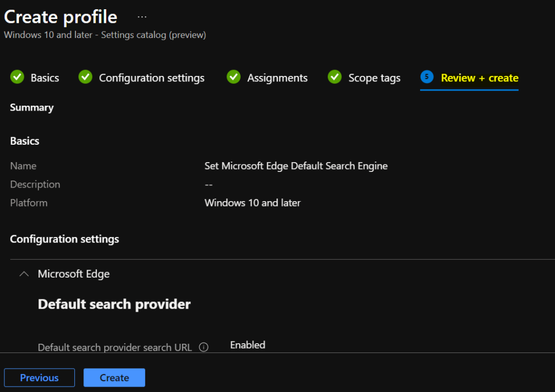The width and height of the screenshot is (555, 392).
Task: Click the 'Platform' field label
Action: (29, 203)
